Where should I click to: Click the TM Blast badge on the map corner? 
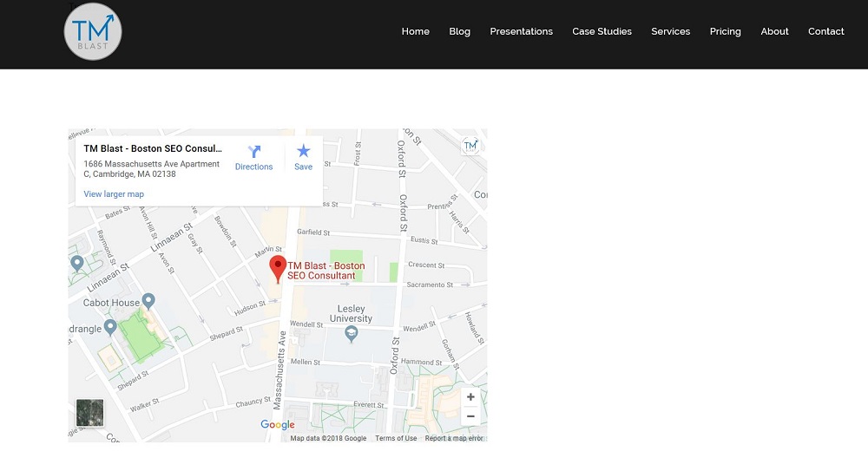pos(470,146)
